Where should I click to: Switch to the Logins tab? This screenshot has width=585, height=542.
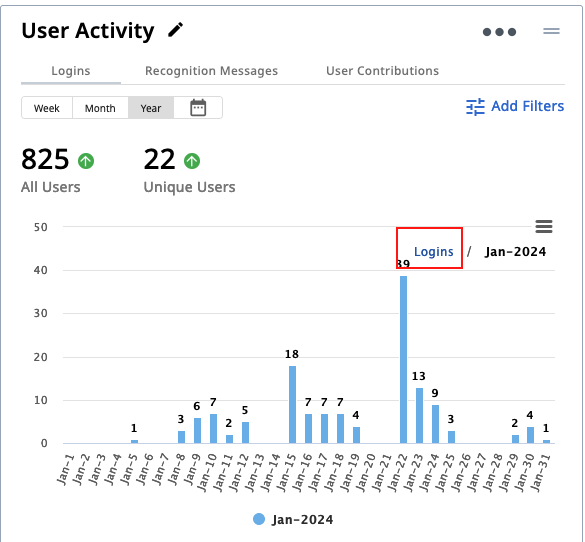coord(71,71)
